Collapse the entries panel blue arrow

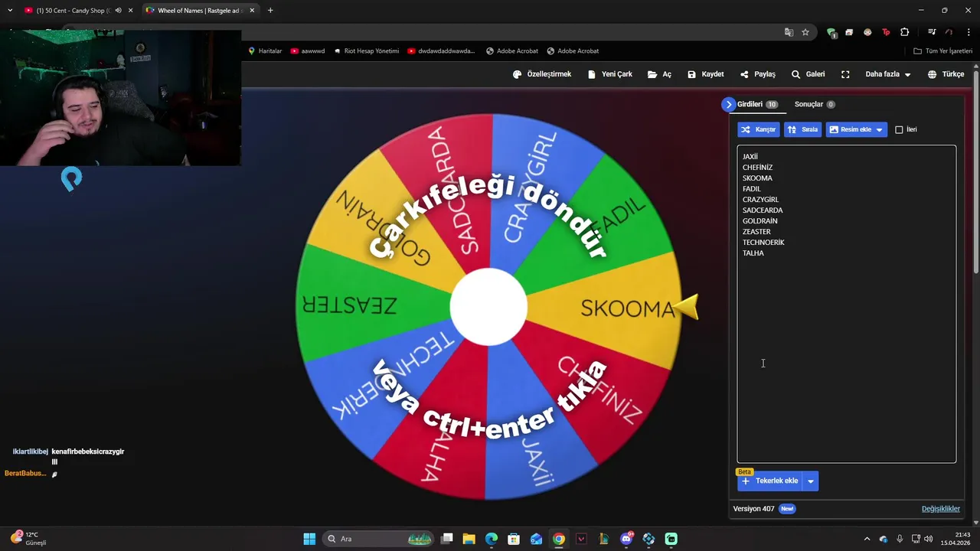[728, 104]
